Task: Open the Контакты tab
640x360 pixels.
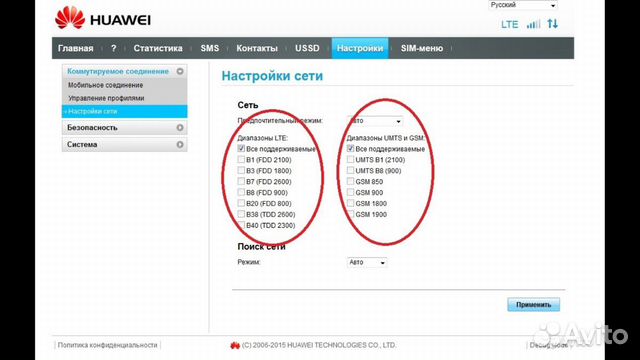Action: point(257,48)
